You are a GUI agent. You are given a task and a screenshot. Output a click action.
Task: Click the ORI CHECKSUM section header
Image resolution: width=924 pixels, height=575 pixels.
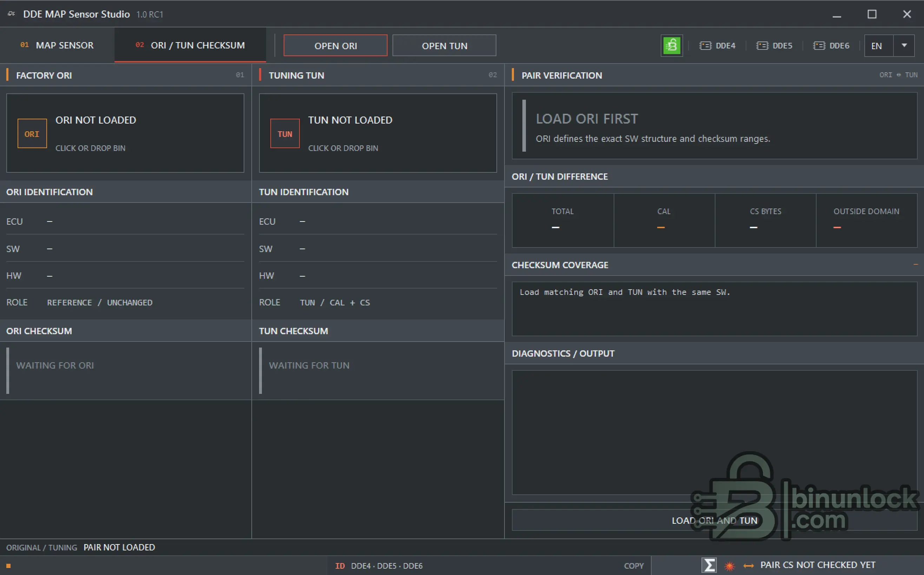[x=125, y=330]
